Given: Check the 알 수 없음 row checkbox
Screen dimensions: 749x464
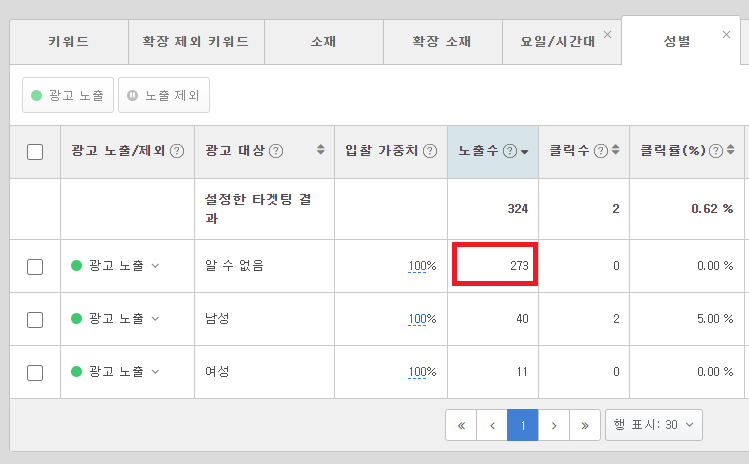Looking at the screenshot, I should 35,266.
